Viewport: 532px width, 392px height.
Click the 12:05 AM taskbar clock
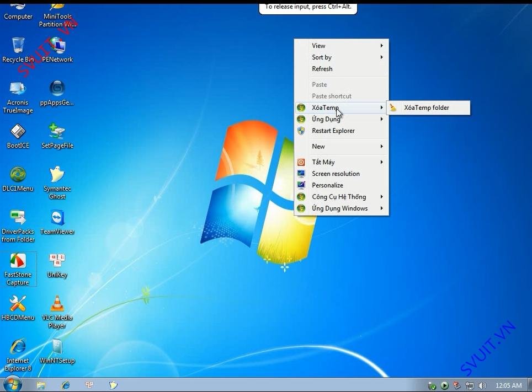click(x=508, y=385)
